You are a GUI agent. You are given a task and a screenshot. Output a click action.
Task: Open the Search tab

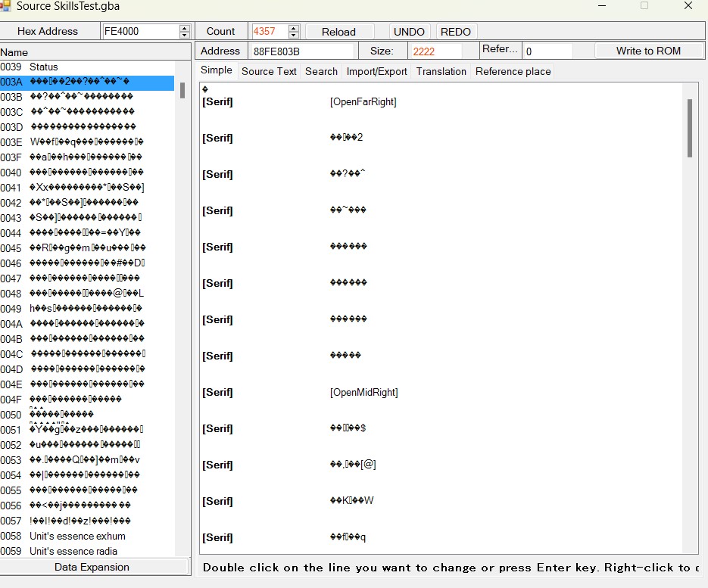[321, 71]
